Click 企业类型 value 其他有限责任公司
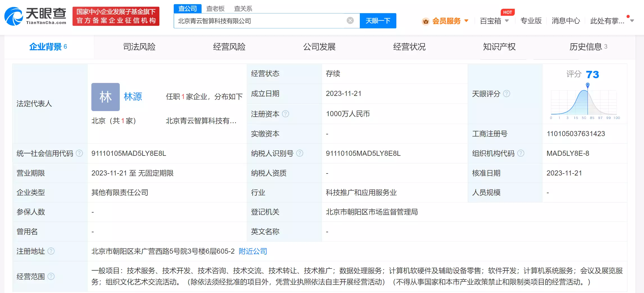Image resolution: width=644 pixels, height=293 pixels. [x=120, y=193]
